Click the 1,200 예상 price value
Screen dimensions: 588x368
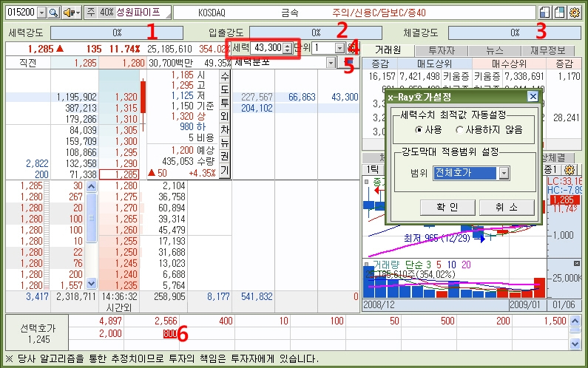(182, 150)
